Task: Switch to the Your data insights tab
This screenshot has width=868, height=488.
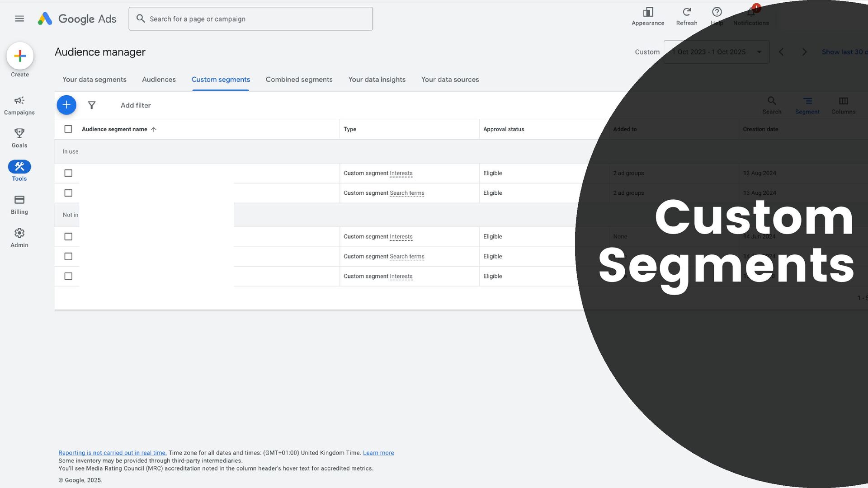Action: [x=377, y=80]
